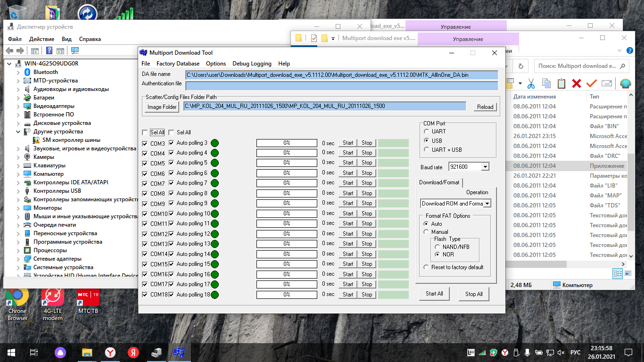Screen dimensions: 644x362
Task: Open the Debug Logging menu
Action: [x=252, y=64]
